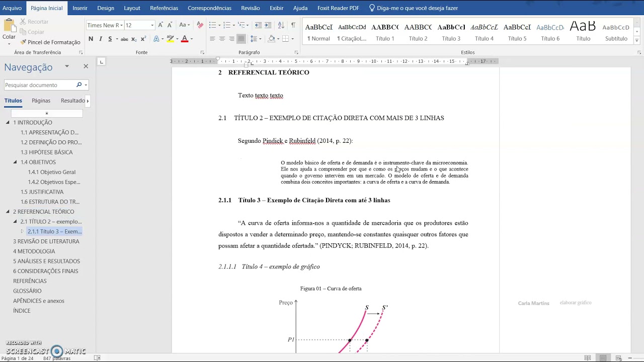This screenshot has width=644, height=362.
Task: Open the Arquivo menu
Action: (x=12, y=8)
